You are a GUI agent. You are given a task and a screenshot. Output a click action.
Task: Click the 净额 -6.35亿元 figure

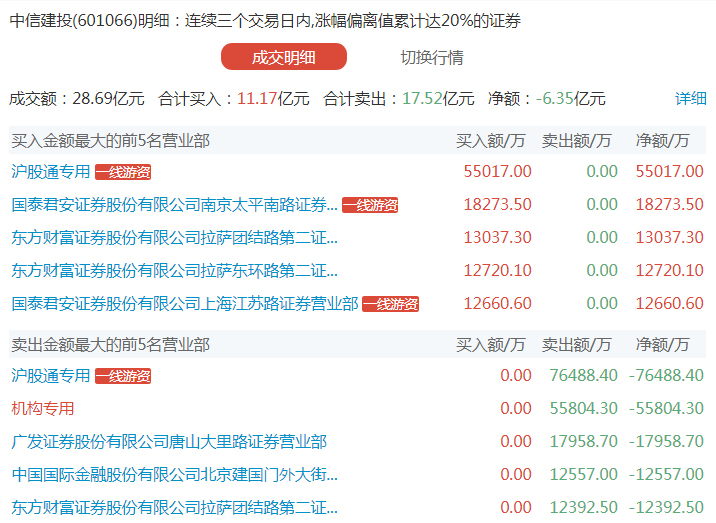pyautogui.click(x=547, y=99)
